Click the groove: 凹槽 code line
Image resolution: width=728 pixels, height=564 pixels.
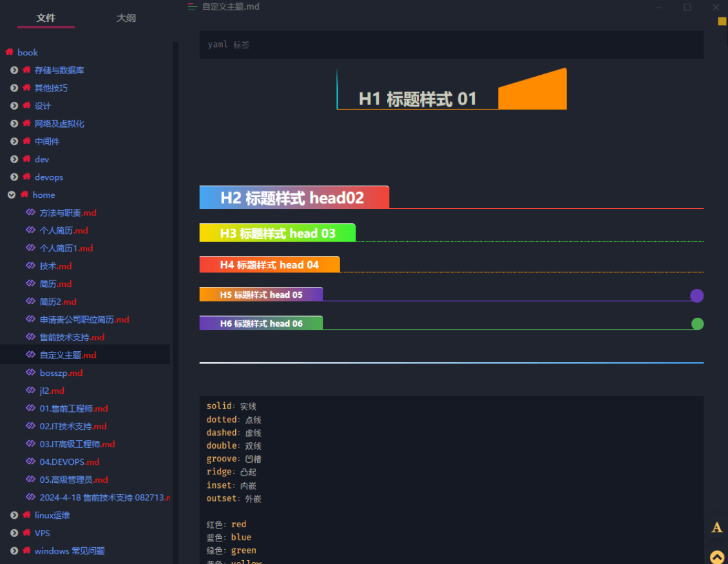coord(233,459)
